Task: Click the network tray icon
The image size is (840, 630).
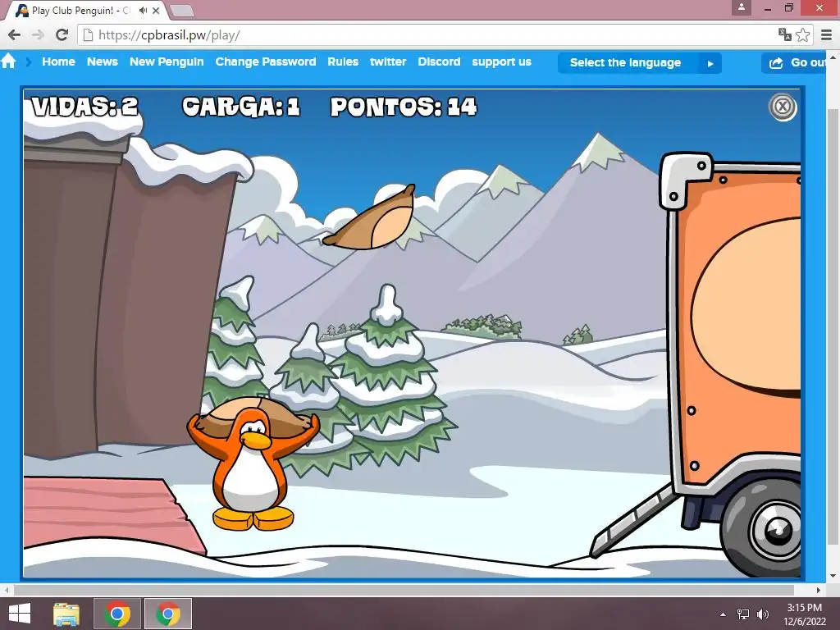Action: 743,614
